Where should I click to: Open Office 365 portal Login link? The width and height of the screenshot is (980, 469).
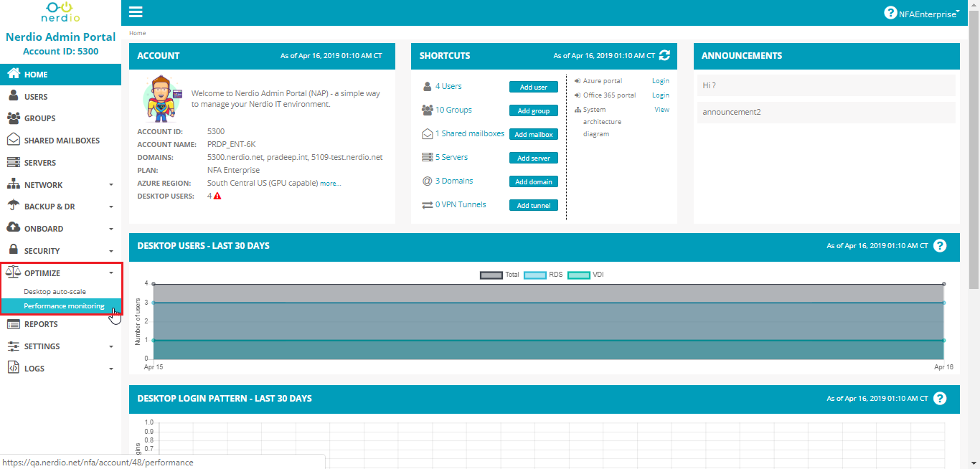click(661, 95)
